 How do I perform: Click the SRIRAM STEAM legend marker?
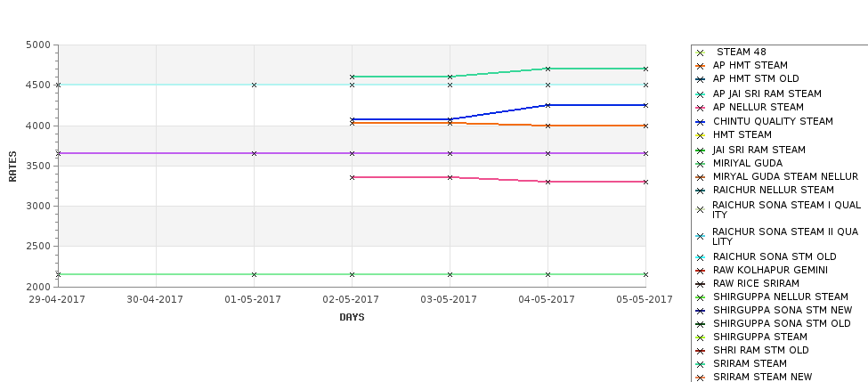click(701, 365)
